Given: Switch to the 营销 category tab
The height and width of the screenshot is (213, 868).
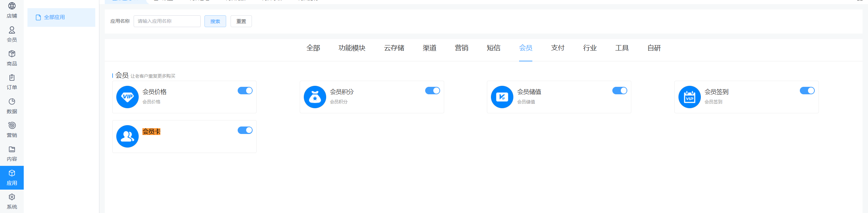Looking at the screenshot, I should [461, 48].
